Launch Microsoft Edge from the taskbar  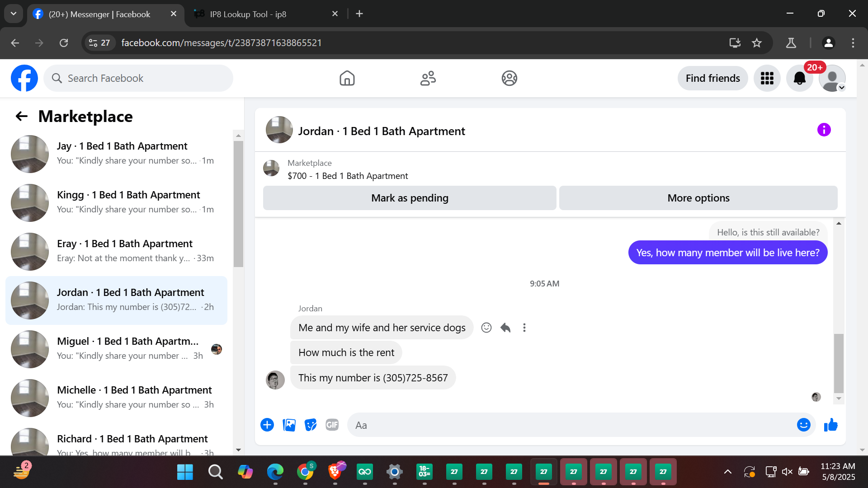(x=275, y=472)
